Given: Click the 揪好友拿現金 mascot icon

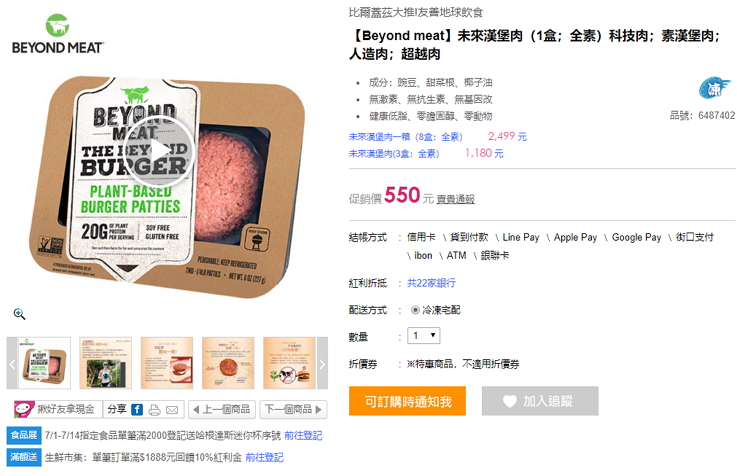Looking at the screenshot, I should point(24,409).
